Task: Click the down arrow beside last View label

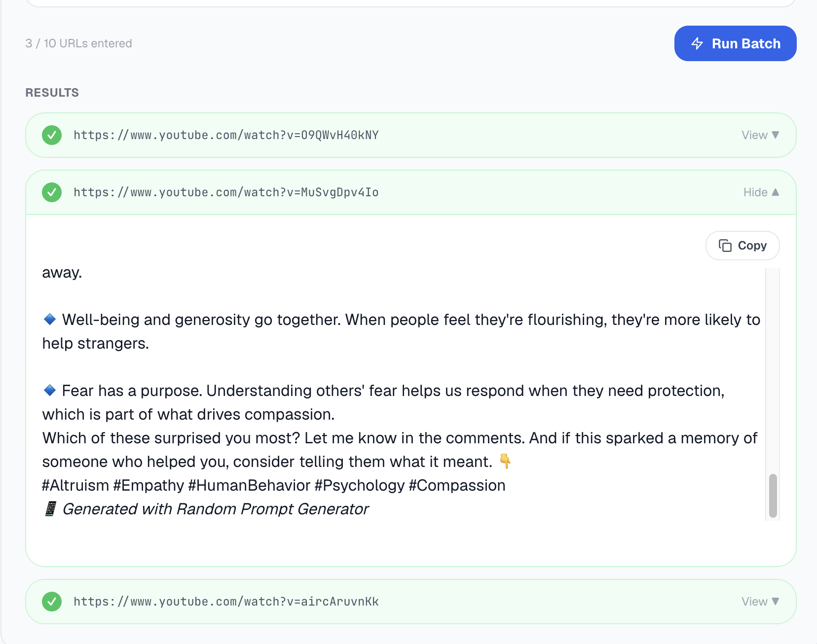Action: coord(775,602)
